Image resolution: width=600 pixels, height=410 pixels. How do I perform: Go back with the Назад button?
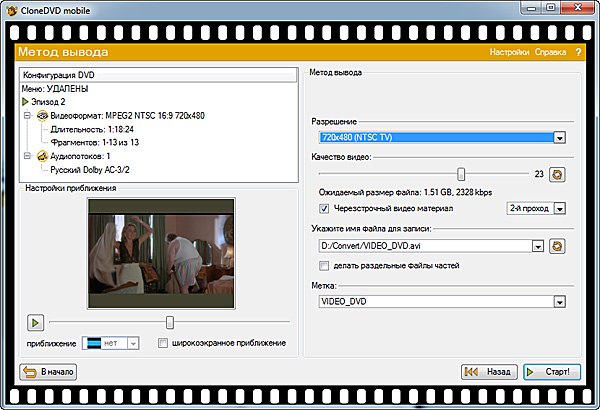489,371
